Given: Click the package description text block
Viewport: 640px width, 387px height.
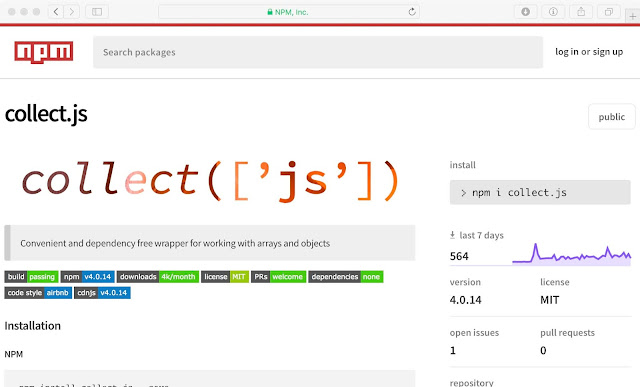Looking at the screenshot, I should (210, 243).
